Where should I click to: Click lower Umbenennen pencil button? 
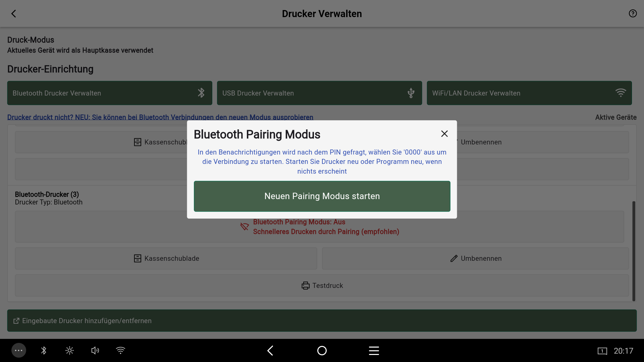pos(475,258)
